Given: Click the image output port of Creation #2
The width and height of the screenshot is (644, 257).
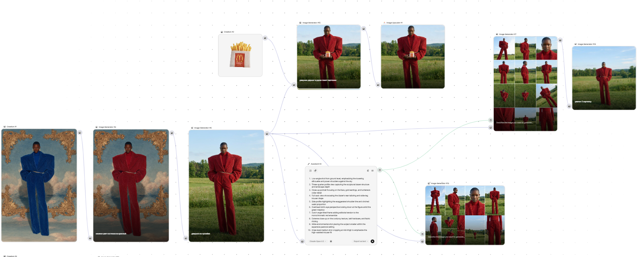Looking at the screenshot, I should coord(265,38).
